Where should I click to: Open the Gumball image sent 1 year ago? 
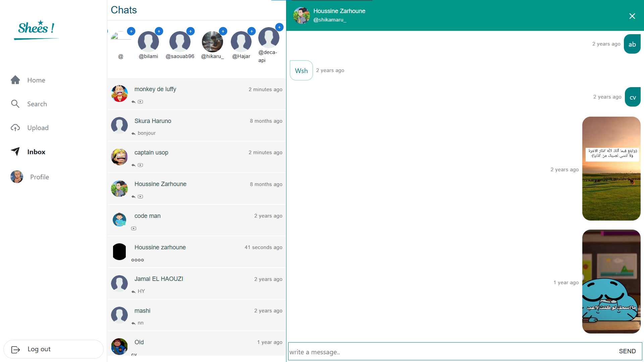click(x=611, y=282)
